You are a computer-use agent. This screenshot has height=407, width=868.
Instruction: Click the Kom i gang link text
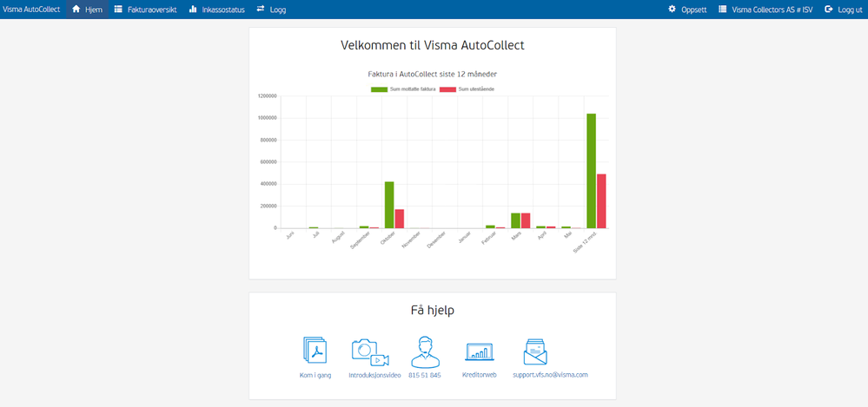(x=315, y=375)
